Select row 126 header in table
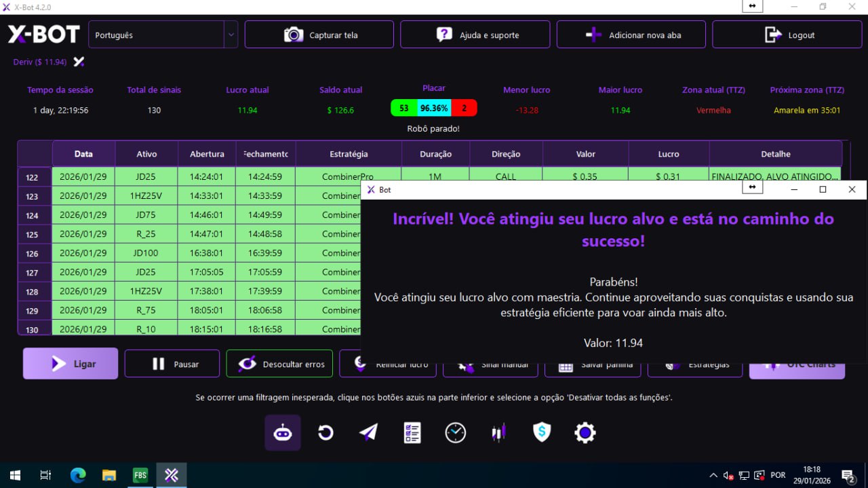Image resolution: width=868 pixels, height=488 pixels. 33,253
